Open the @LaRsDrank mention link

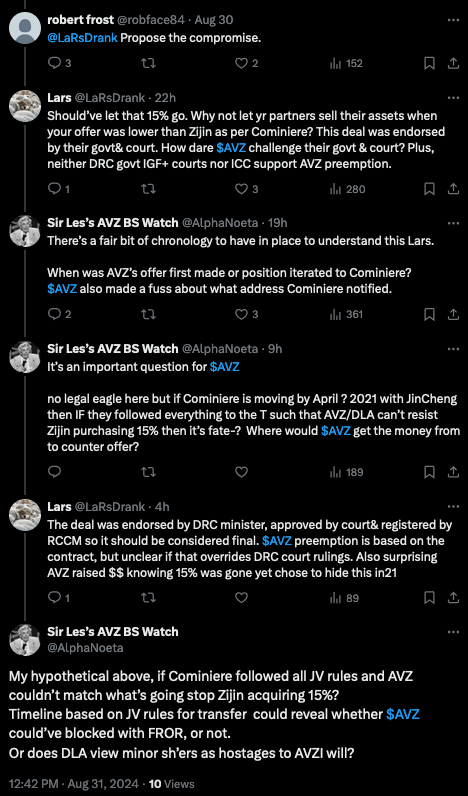coord(83,38)
